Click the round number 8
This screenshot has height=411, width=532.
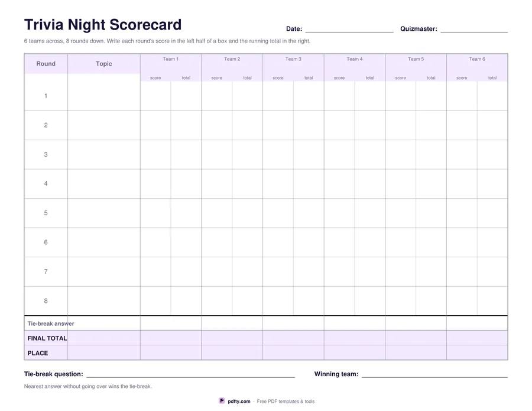[46, 300]
